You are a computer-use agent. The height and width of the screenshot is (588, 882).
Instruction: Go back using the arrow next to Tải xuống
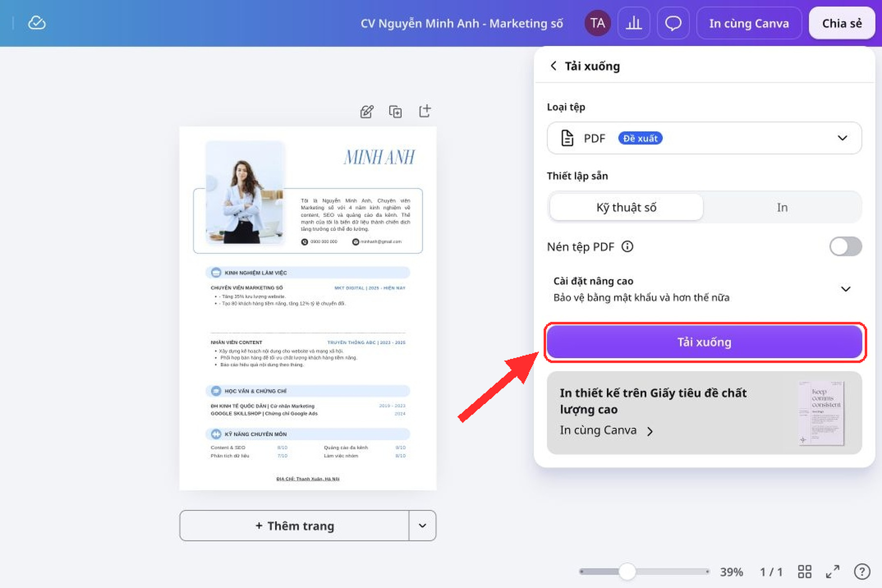pyautogui.click(x=553, y=66)
